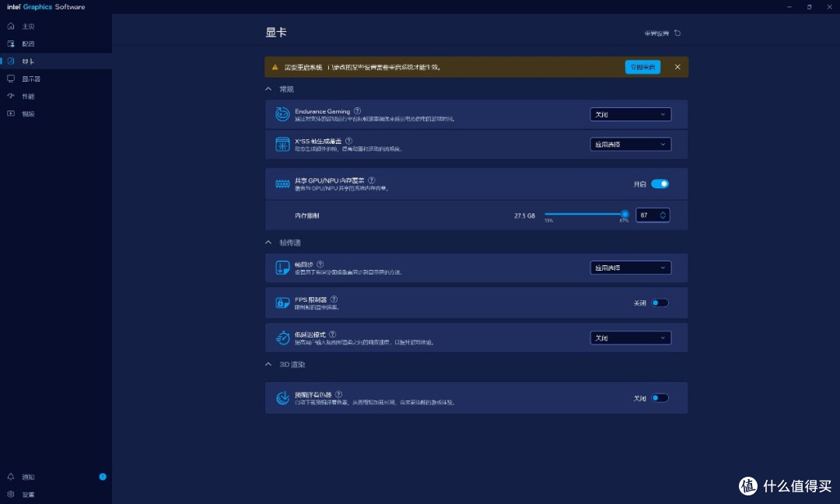This screenshot has width=840, height=504.
Task: Open help for Endurance Gaming
Action: pyautogui.click(x=357, y=111)
